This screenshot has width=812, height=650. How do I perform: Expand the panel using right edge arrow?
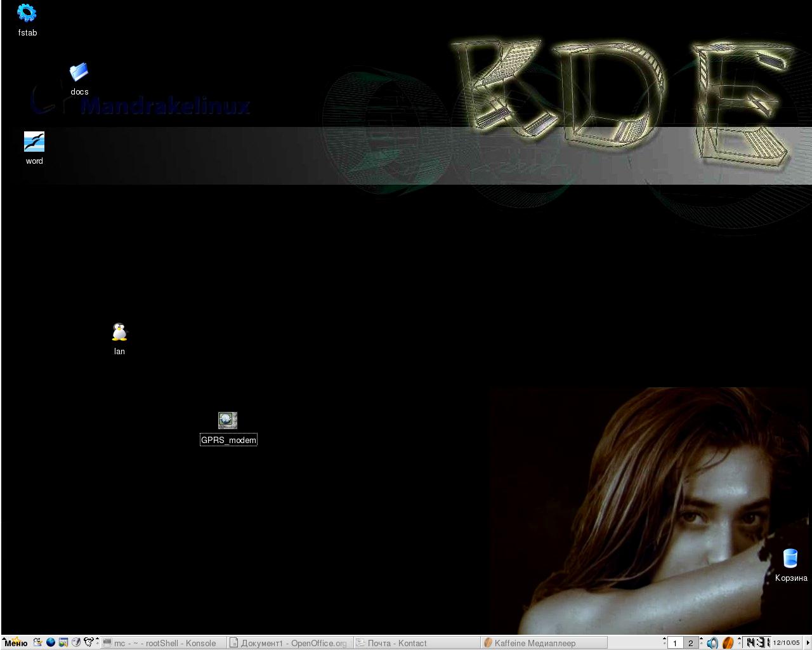tap(808, 643)
